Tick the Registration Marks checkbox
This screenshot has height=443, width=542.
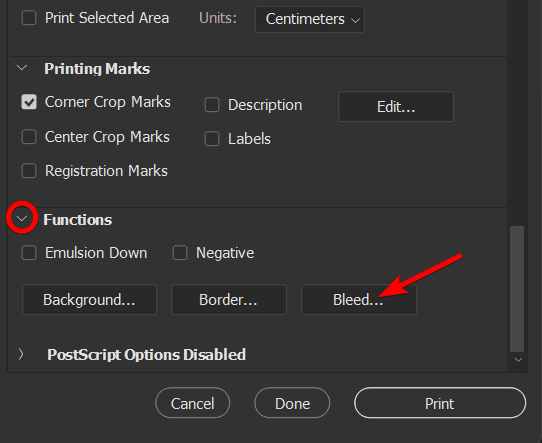pos(29,171)
